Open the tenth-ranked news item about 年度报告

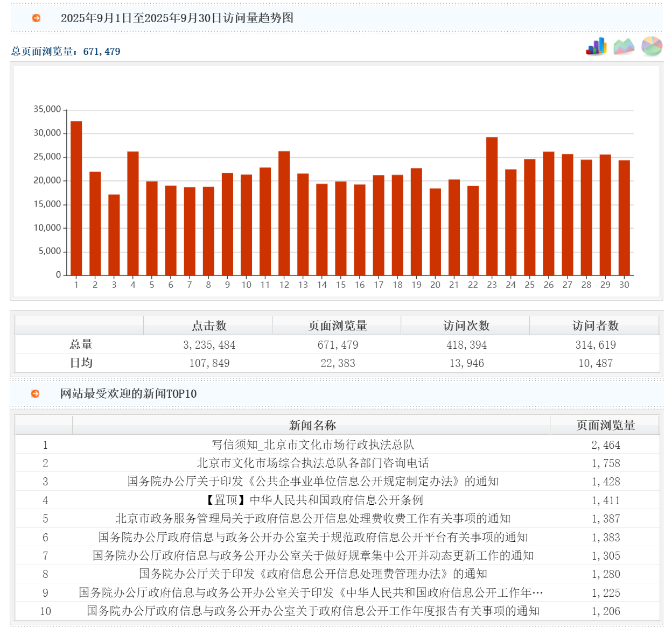click(312, 611)
